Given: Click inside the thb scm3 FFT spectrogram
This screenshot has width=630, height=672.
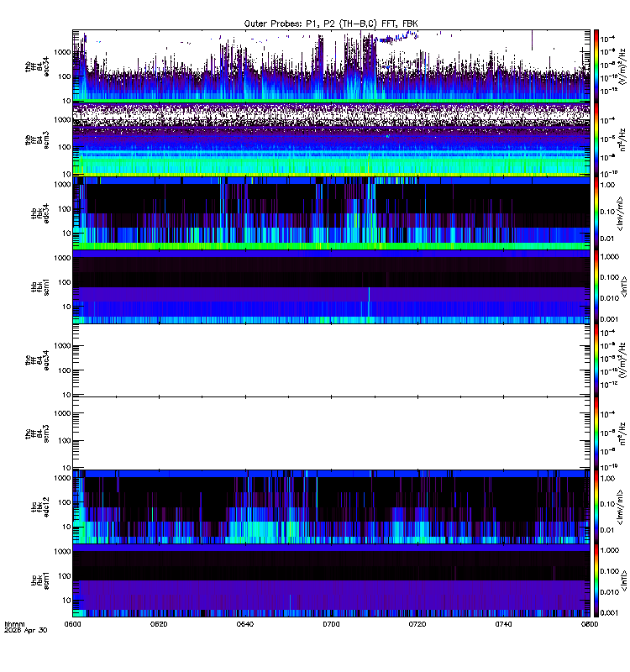Looking at the screenshot, I should [x=331, y=139].
